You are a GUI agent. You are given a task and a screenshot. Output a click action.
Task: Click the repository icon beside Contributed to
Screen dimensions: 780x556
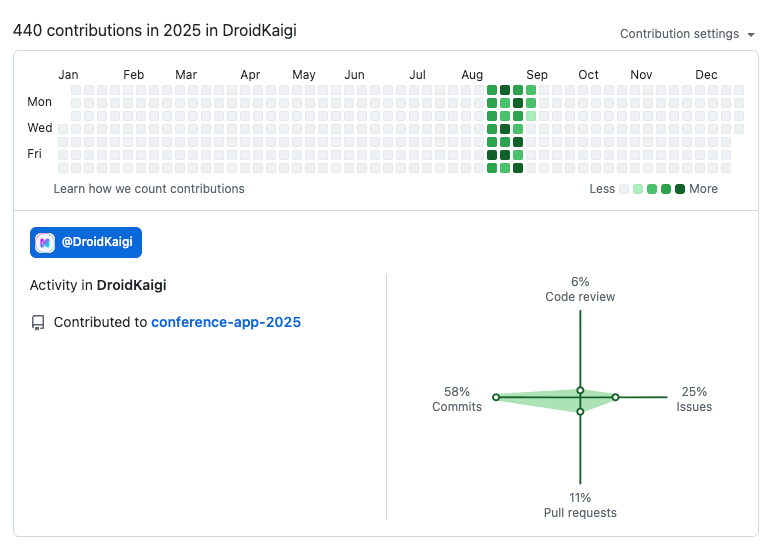38,323
